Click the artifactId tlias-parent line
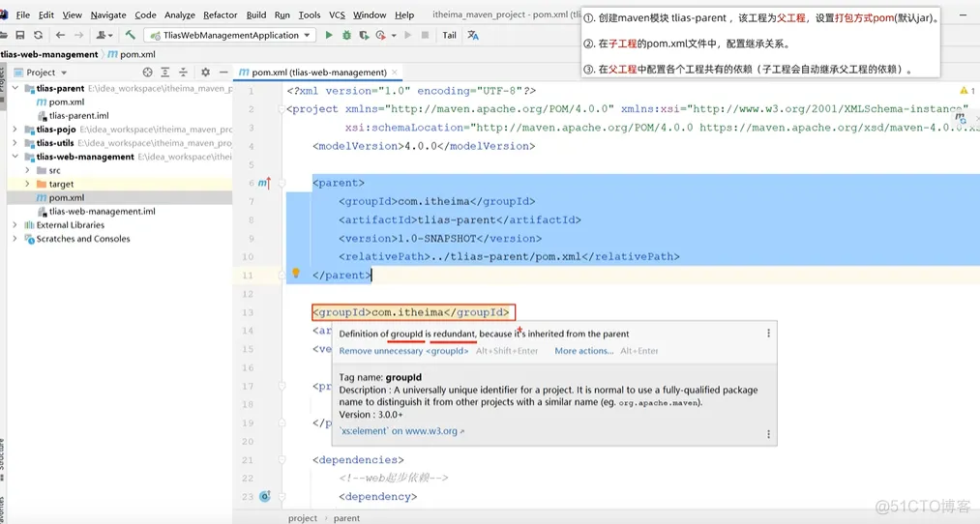 460,219
